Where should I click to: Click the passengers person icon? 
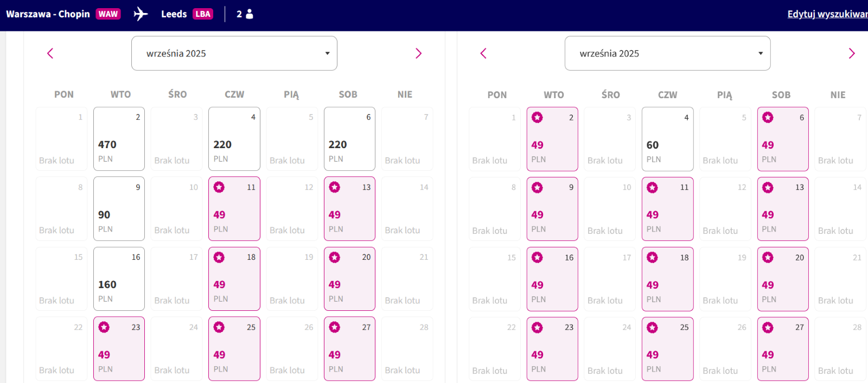click(x=250, y=14)
